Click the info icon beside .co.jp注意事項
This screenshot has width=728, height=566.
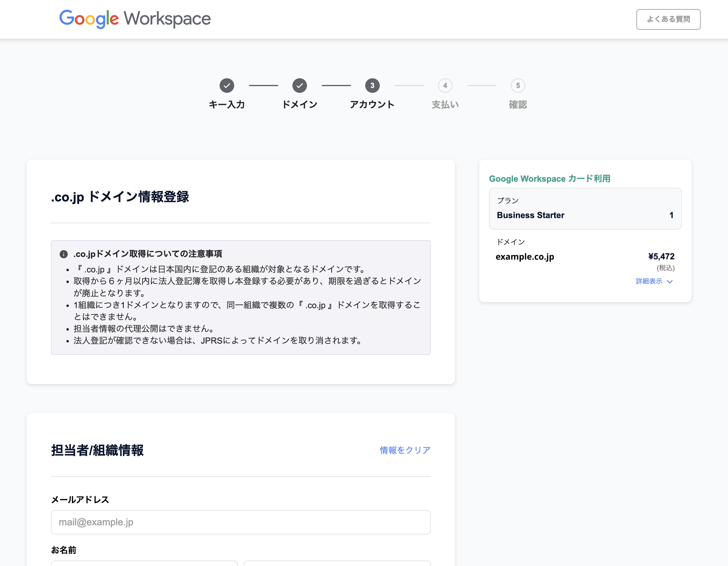coord(64,254)
